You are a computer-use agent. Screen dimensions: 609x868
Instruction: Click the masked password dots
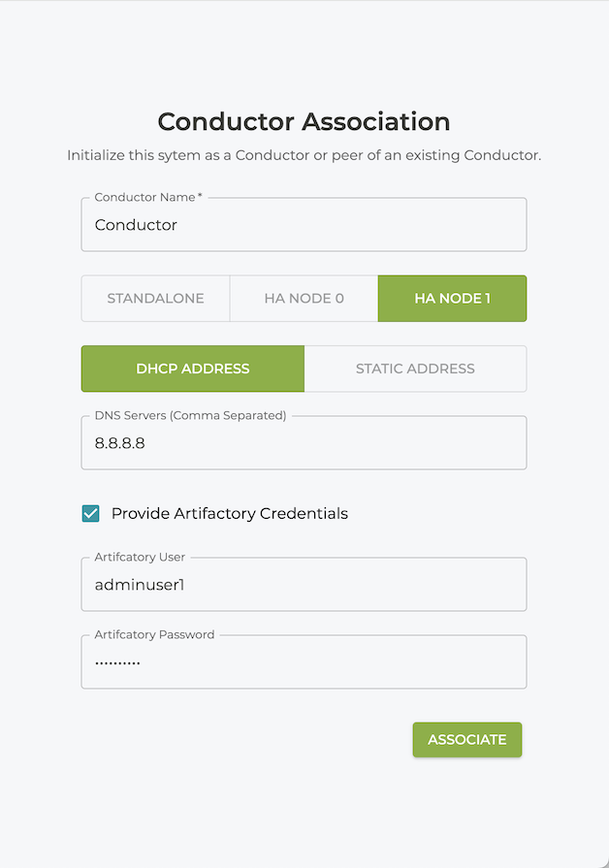click(118, 661)
